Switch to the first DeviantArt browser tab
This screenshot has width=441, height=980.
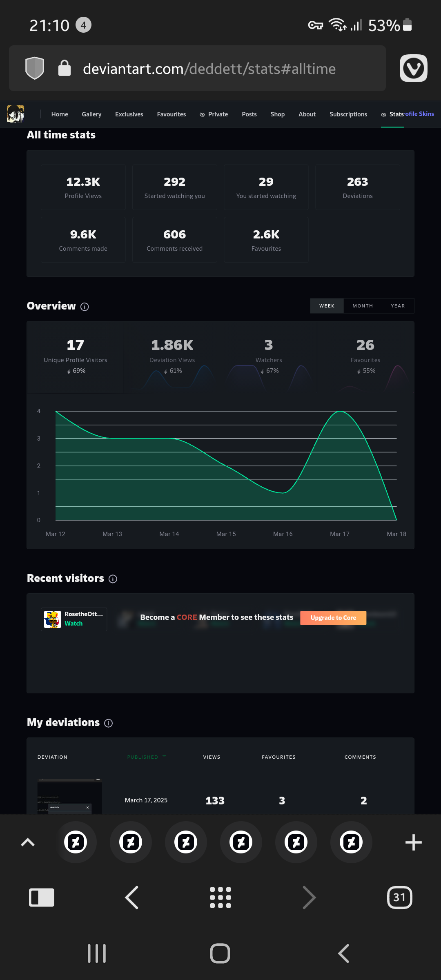pos(76,842)
